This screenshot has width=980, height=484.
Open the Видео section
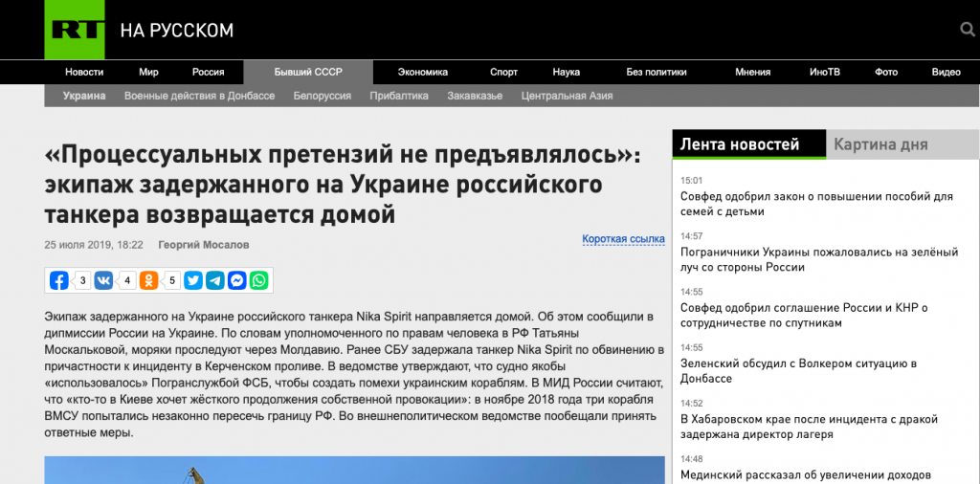[947, 72]
